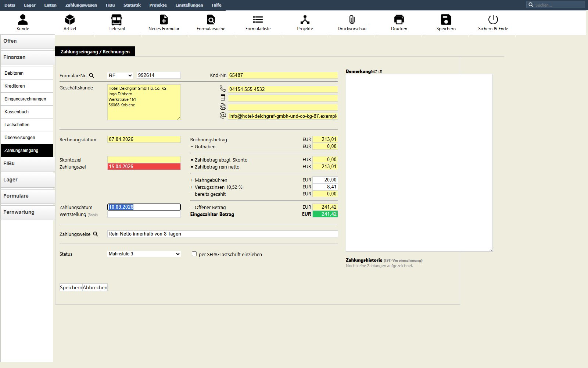This screenshot has height=368, width=588.
Task: Open the Datei menu
Action: [10, 5]
